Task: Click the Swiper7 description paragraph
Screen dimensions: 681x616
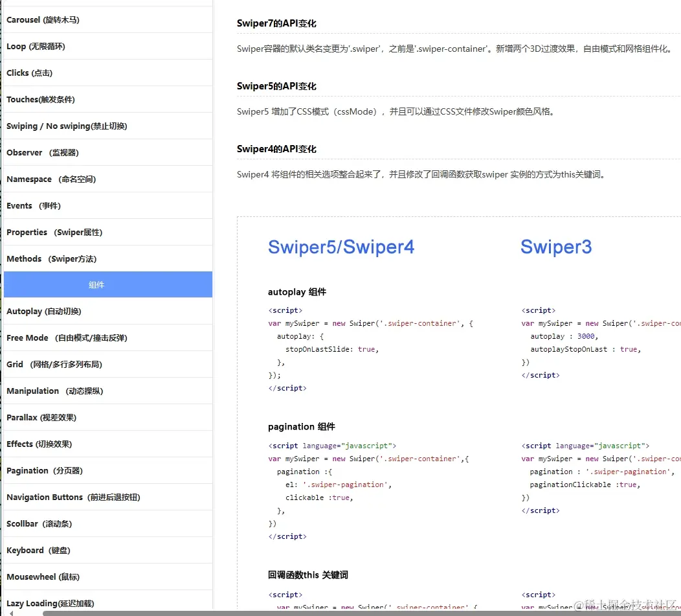Action: (456, 49)
